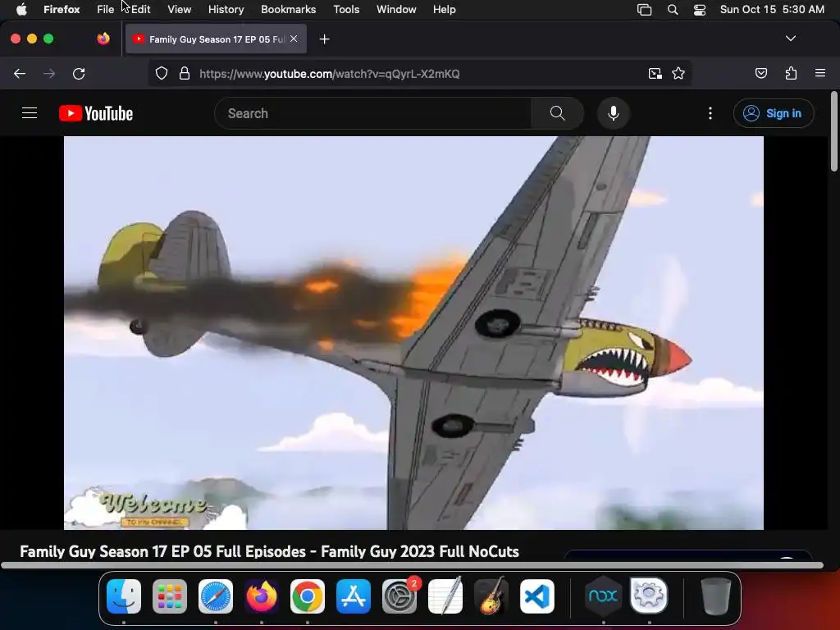The width and height of the screenshot is (840, 630).
Task: Open Finder from the Dock
Action: (124, 596)
